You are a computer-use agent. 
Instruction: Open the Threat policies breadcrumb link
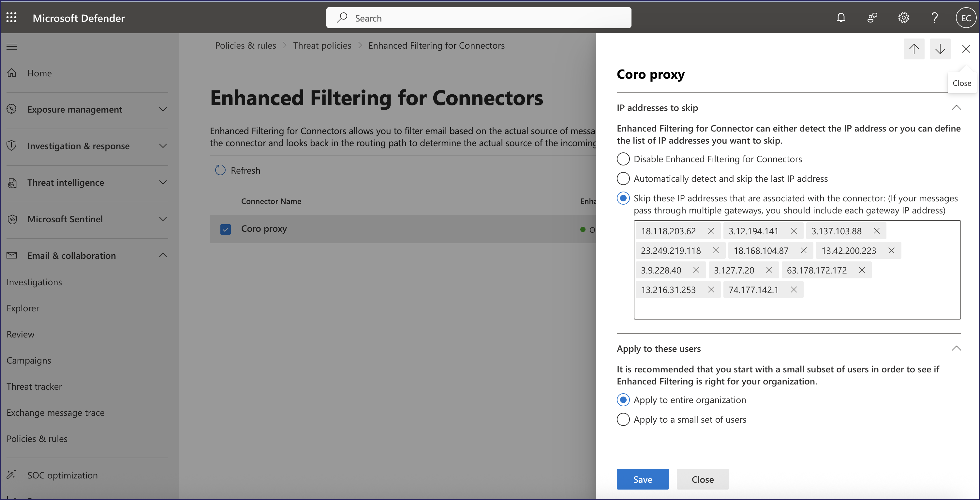tap(322, 45)
